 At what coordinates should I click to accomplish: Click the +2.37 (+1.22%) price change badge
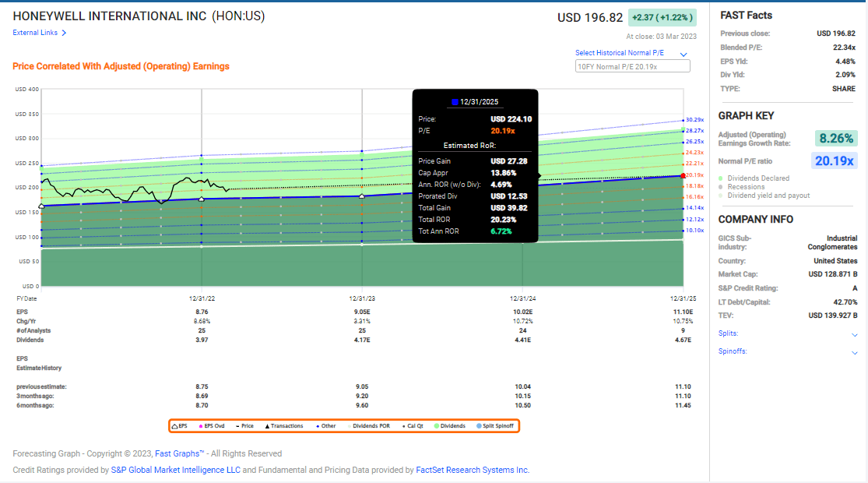(x=662, y=18)
